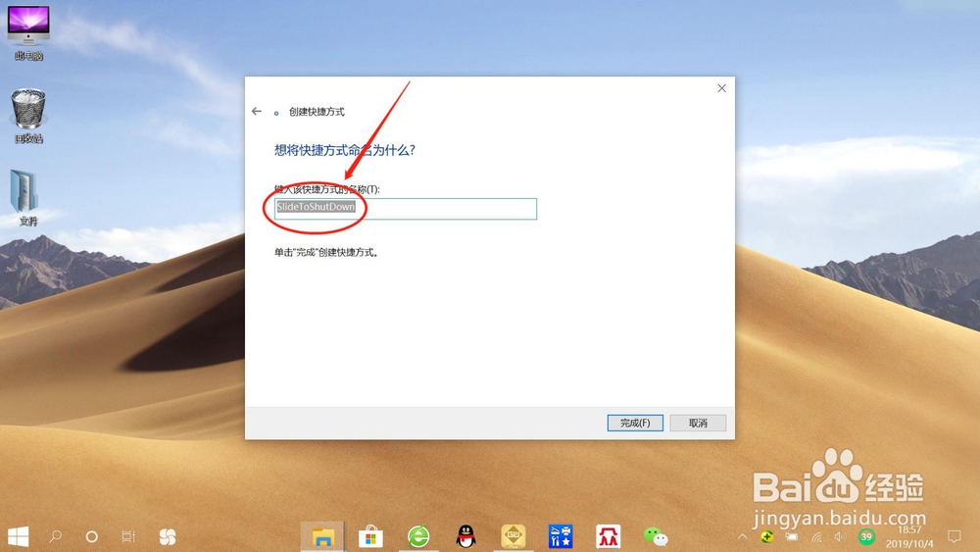Open WeChat from taskbar
Screen dimensions: 980x552
656,536
